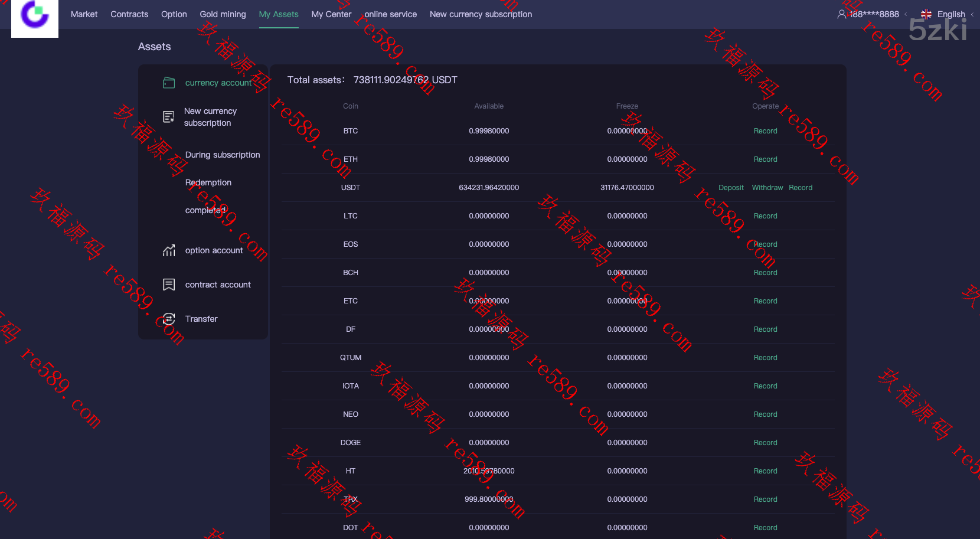This screenshot has height=539, width=980.
Task: Switch to the Gold mining tab
Action: click(223, 14)
